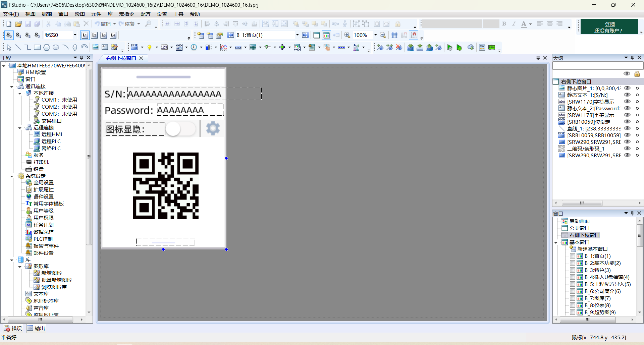Screen dimensions: 644x345
Task: Click the 登陆 login link
Action: tap(609, 24)
